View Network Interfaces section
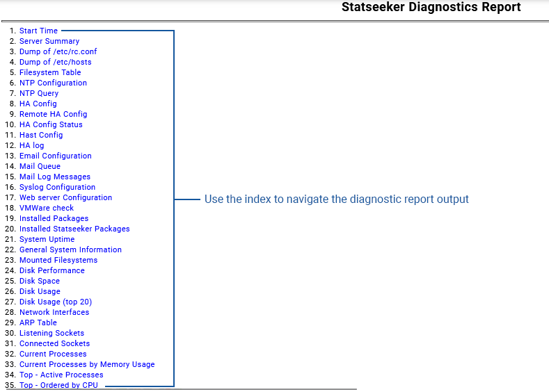The height and width of the screenshot is (392, 549). (54, 312)
